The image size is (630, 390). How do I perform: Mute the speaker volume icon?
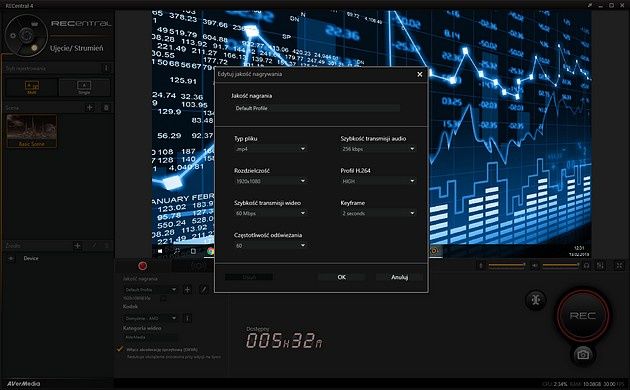[535, 265]
